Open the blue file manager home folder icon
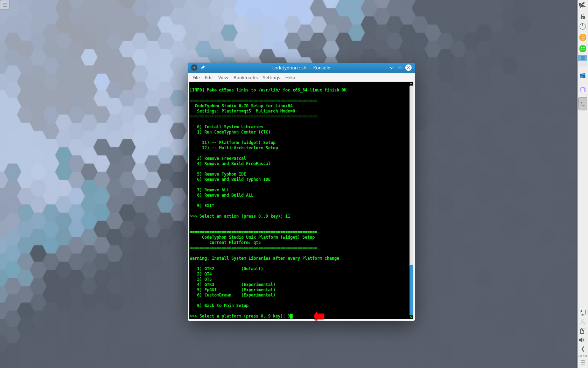The height and width of the screenshot is (368, 588). [x=582, y=76]
